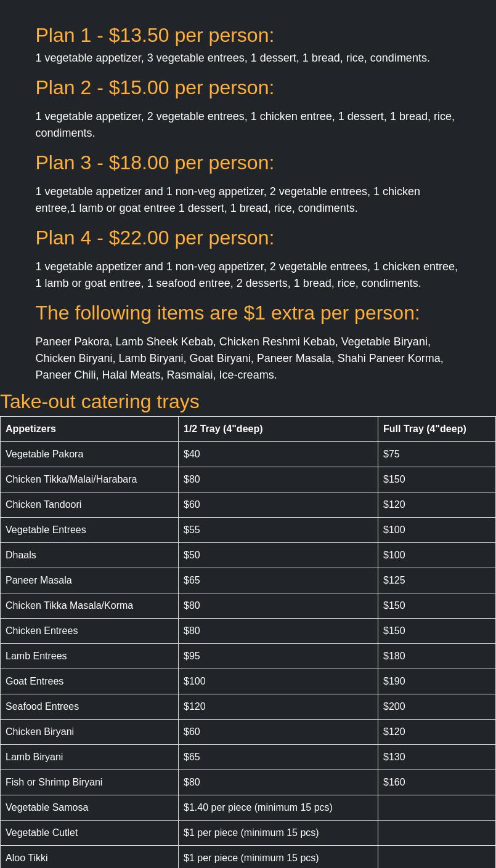Click the Appetizers column header

[31, 428]
